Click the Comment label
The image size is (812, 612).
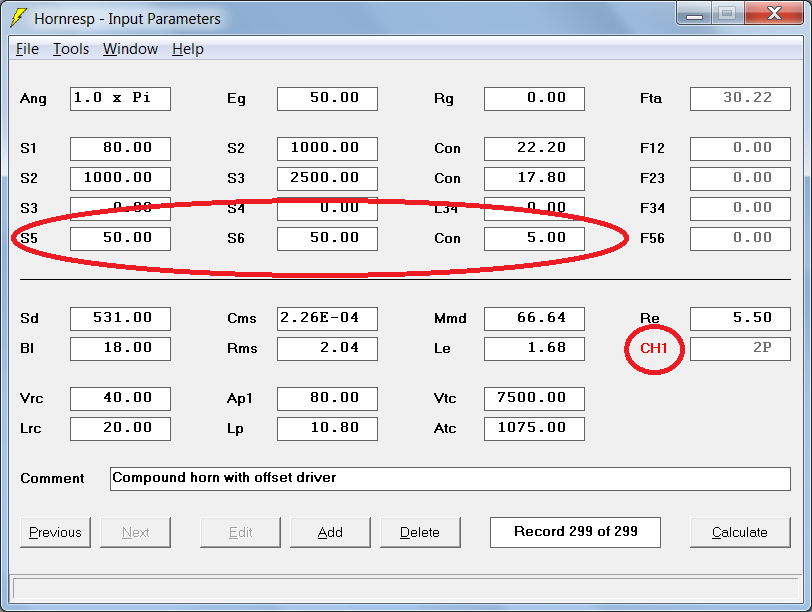[x=52, y=478]
